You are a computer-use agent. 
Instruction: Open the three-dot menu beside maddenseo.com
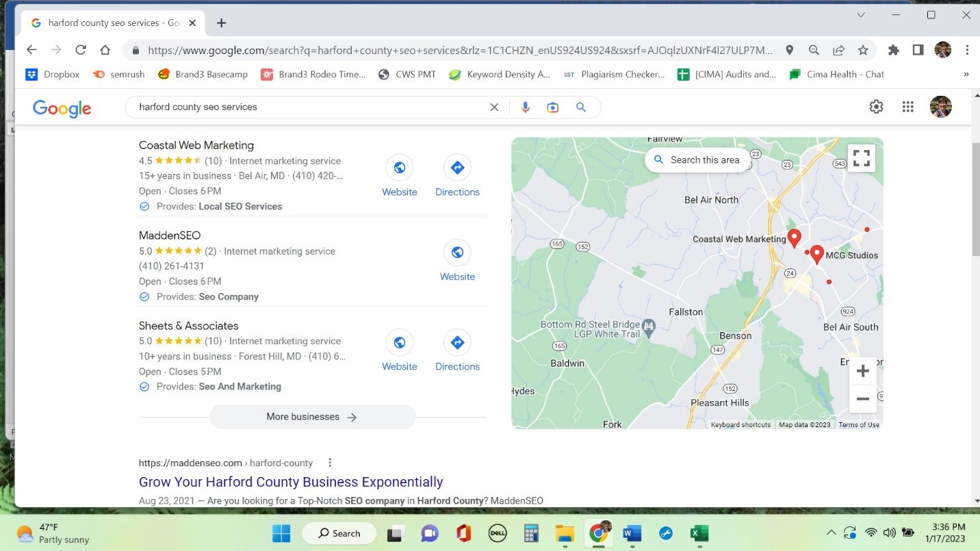330,463
